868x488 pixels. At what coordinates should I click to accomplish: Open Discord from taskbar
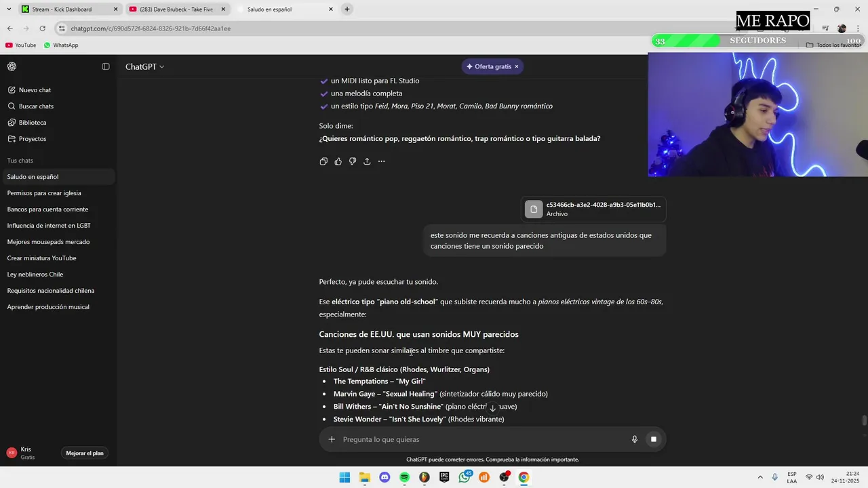384,477
